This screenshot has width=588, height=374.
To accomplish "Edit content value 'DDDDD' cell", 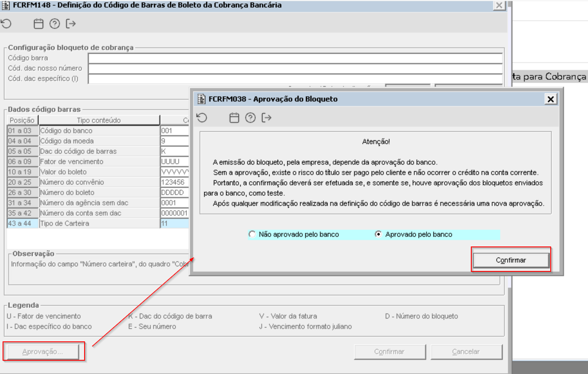I will [175, 192].
